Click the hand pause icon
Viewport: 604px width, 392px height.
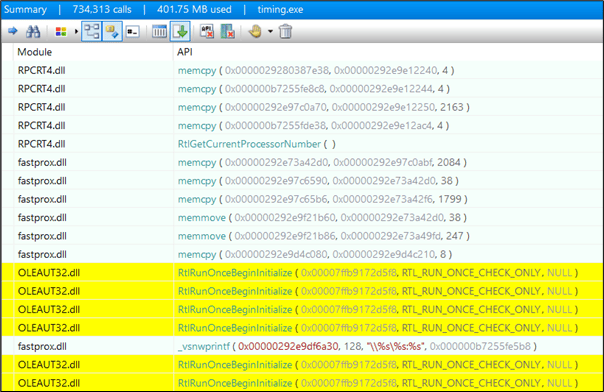[255, 31]
